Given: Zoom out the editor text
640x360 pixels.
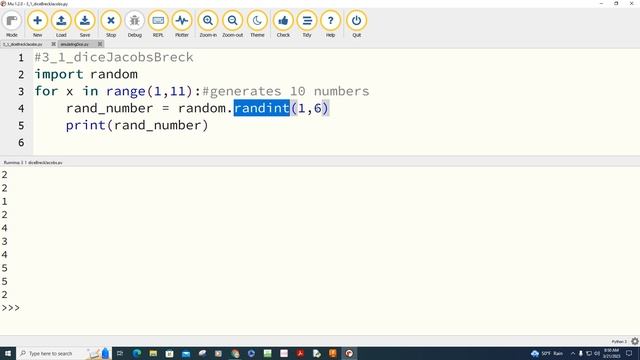Looking at the screenshot, I should (x=233, y=24).
